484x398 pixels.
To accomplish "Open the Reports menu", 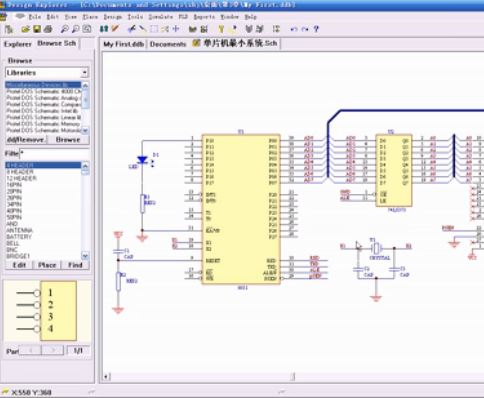I will [x=204, y=17].
